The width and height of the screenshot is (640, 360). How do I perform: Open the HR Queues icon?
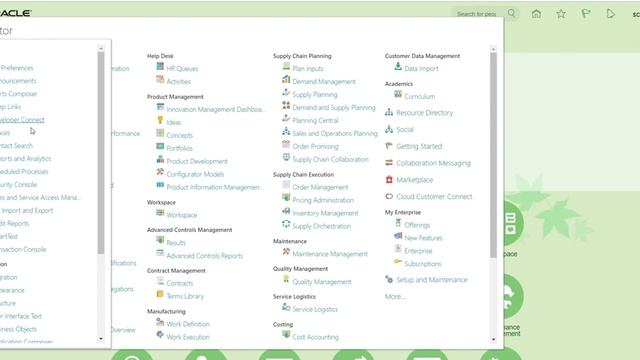pos(160,66)
